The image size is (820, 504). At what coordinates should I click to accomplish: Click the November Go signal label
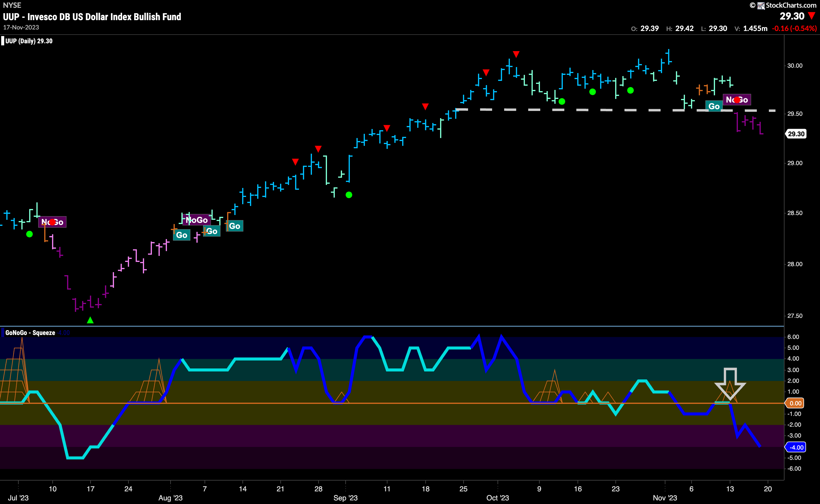714,106
